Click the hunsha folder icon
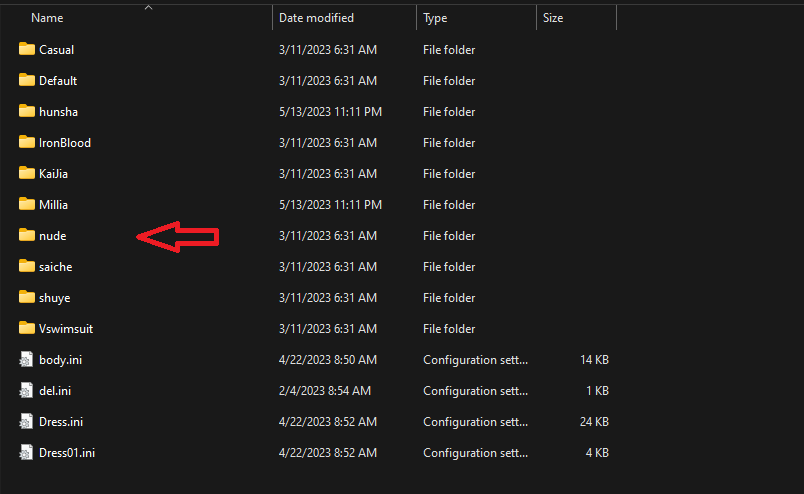804x494 pixels. point(27,111)
